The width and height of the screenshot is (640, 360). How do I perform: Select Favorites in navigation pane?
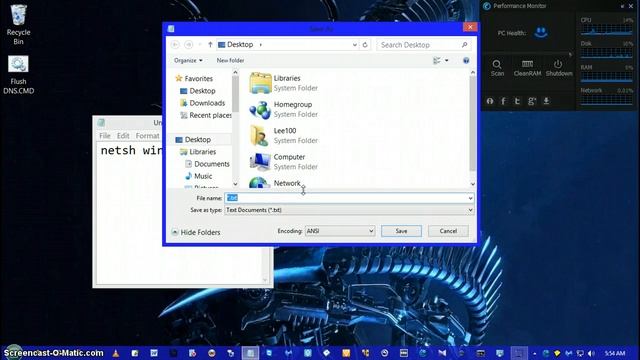pos(194,78)
